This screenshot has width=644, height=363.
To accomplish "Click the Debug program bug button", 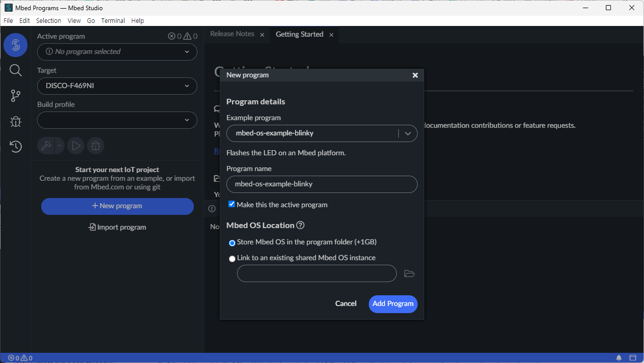I will click(96, 146).
